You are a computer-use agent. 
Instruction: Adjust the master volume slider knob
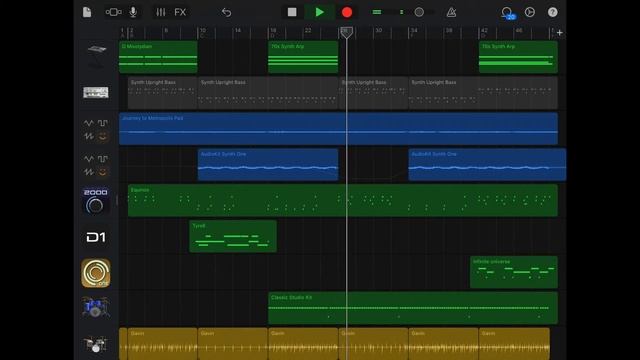tap(419, 12)
